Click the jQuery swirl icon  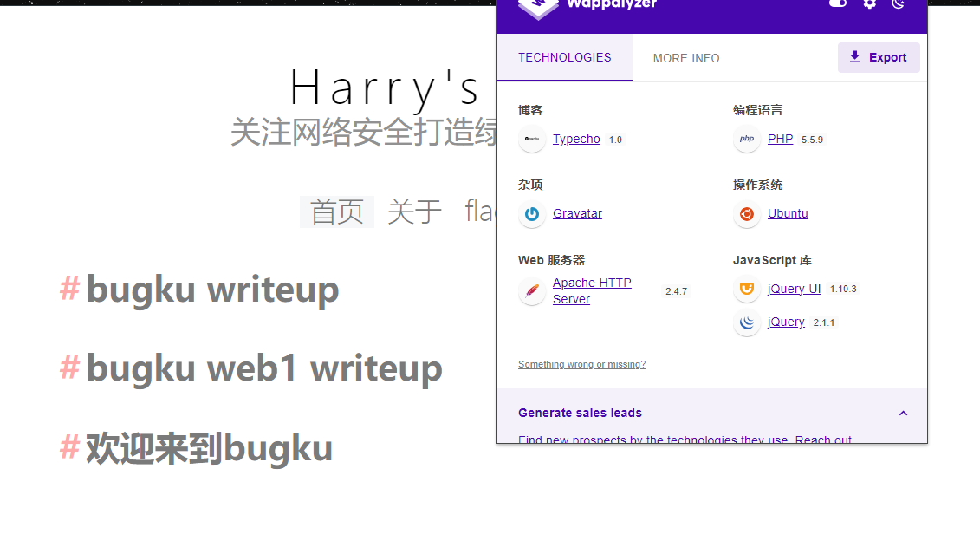747,322
